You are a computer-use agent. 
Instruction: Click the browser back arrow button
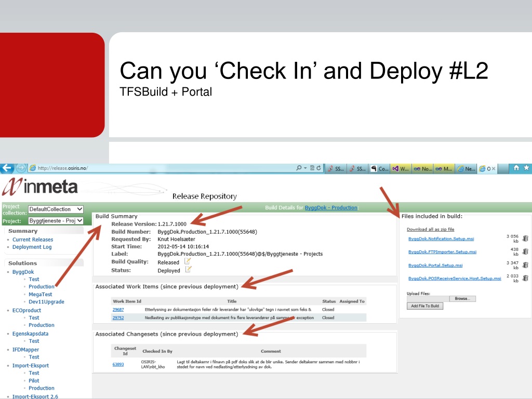click(7, 168)
